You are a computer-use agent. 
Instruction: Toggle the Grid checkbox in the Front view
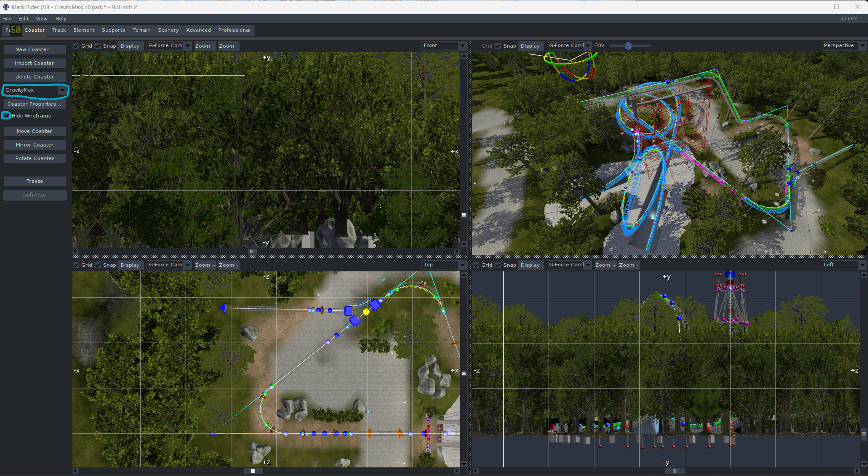[x=76, y=46]
